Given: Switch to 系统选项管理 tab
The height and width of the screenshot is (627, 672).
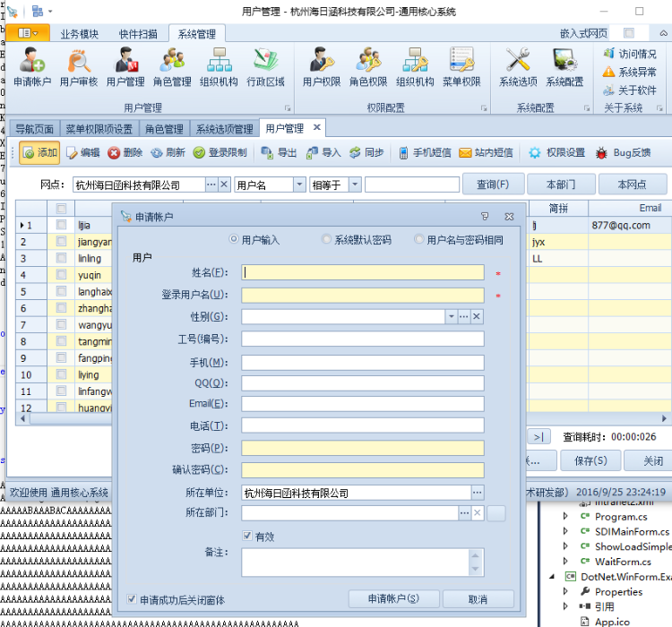Looking at the screenshot, I should click(225, 129).
